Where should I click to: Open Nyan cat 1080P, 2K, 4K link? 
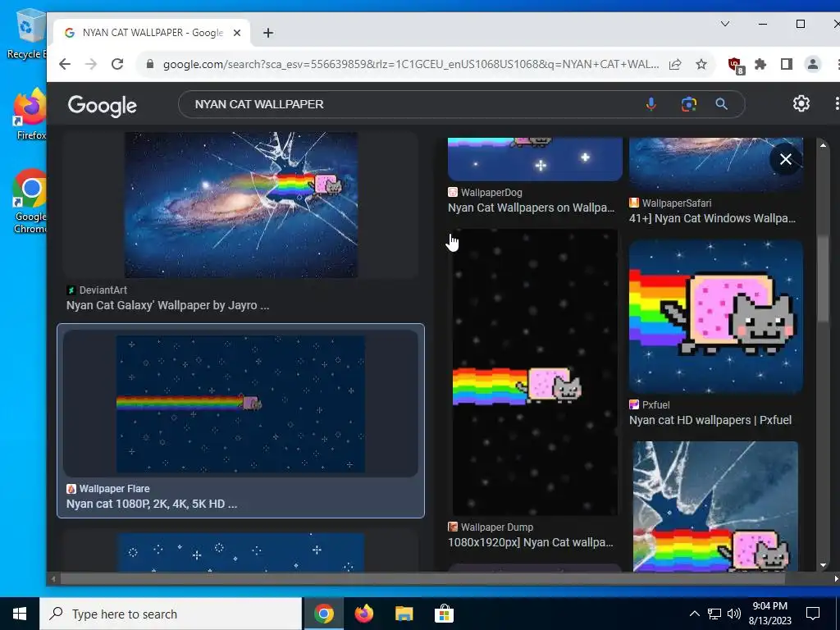click(x=152, y=504)
